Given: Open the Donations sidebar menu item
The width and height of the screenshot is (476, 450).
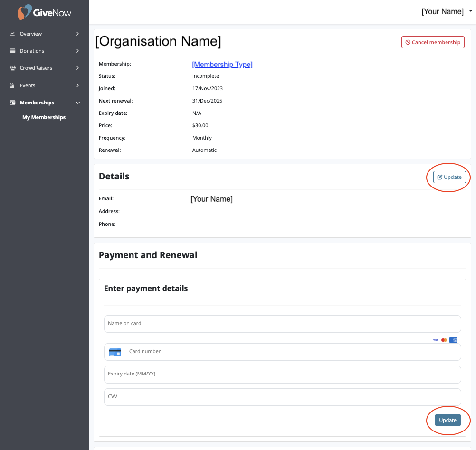Looking at the screenshot, I should tap(44, 51).
